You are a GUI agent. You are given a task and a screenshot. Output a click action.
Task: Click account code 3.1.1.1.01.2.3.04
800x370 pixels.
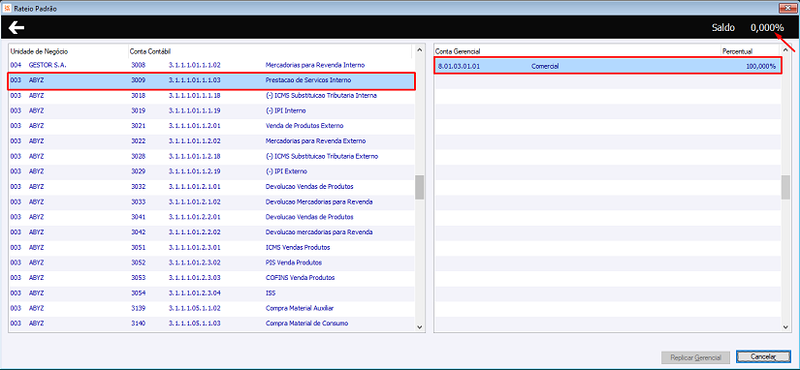[x=194, y=293]
